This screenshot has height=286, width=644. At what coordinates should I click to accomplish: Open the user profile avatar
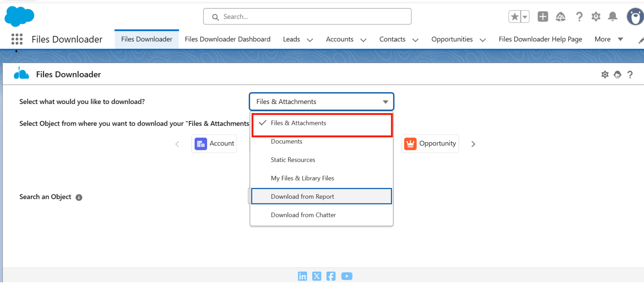tap(635, 16)
